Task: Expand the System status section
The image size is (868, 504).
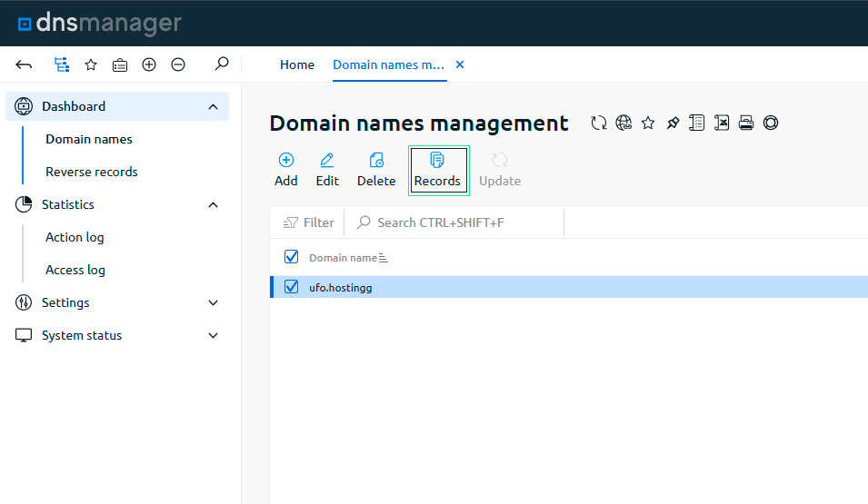Action: [213, 335]
